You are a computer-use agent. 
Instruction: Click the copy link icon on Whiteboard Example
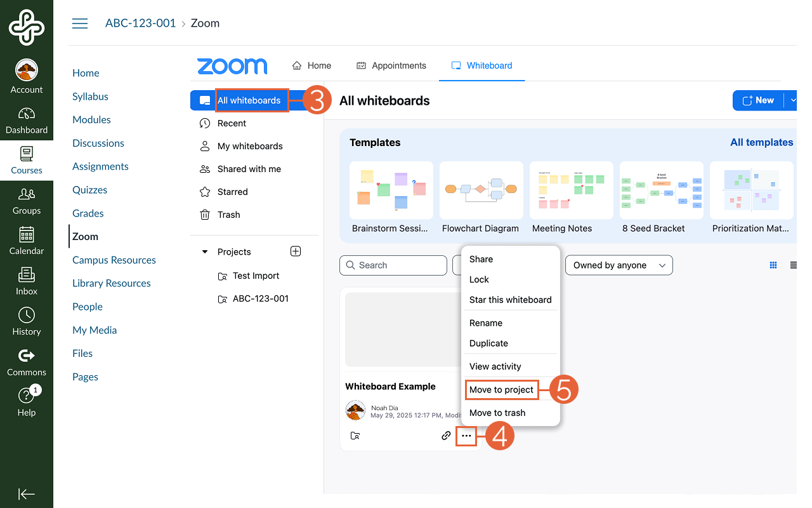click(447, 436)
